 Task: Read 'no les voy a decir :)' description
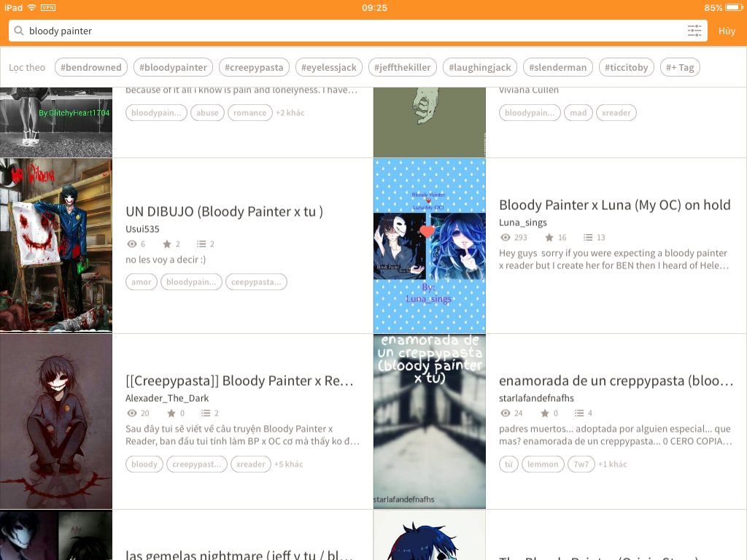166,260
